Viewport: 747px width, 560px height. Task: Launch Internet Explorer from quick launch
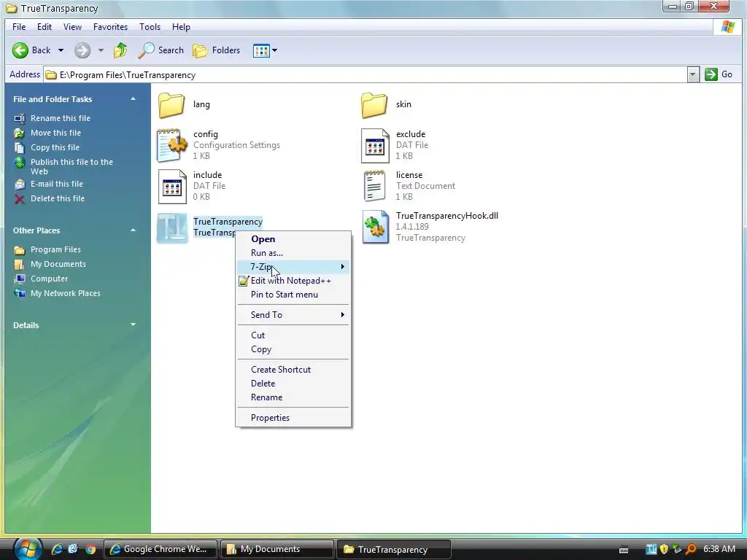57,549
